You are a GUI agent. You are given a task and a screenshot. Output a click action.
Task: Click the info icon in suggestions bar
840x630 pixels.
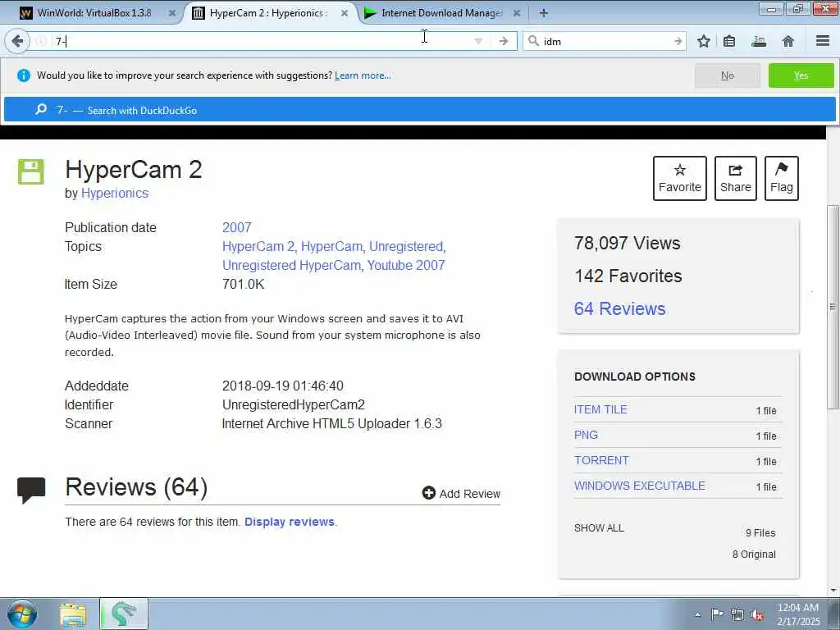tap(24, 75)
